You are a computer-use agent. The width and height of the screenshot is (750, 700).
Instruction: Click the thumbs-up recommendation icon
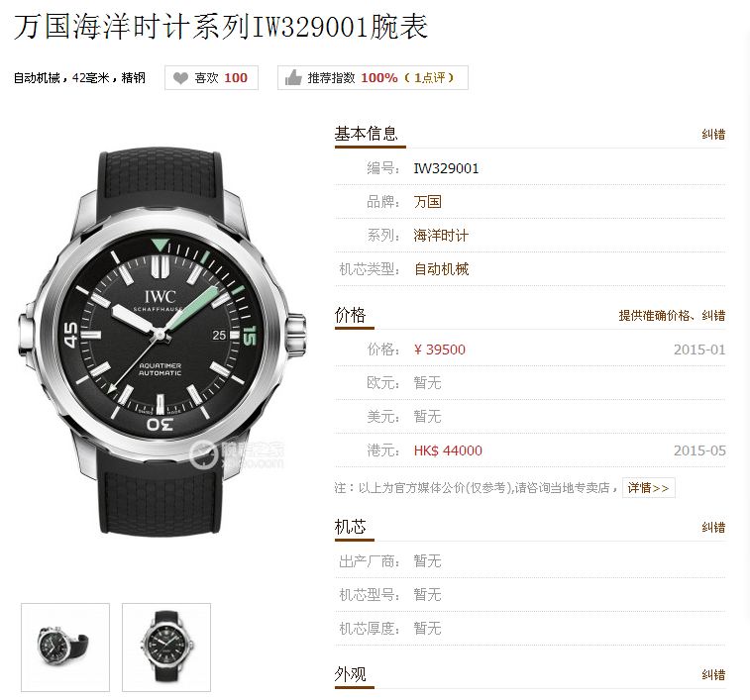coord(293,77)
